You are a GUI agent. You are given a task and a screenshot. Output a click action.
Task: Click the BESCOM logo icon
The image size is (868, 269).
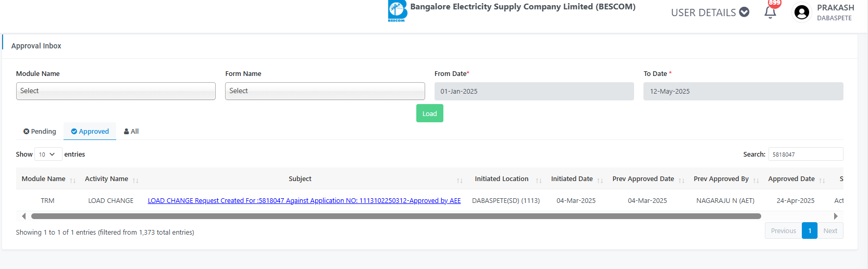(x=397, y=10)
